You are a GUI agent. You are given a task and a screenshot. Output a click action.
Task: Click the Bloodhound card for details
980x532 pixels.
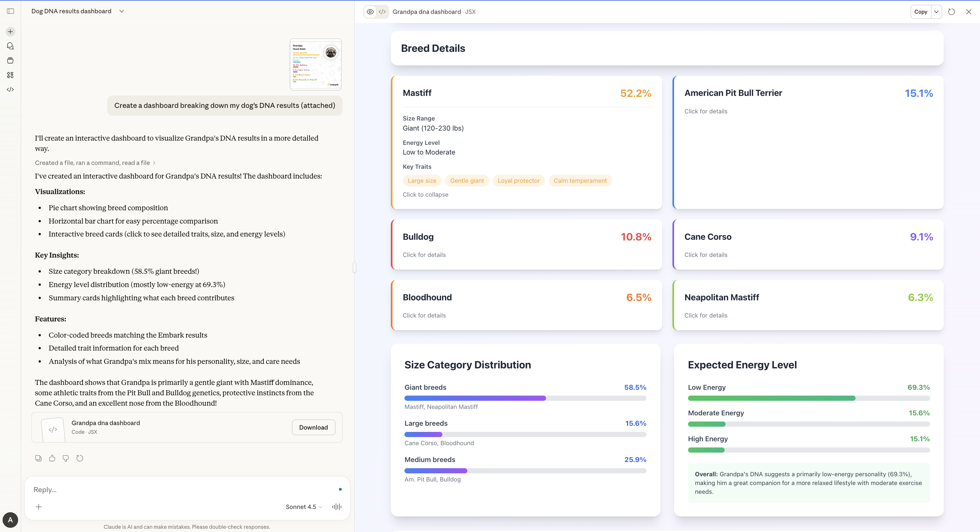point(526,305)
